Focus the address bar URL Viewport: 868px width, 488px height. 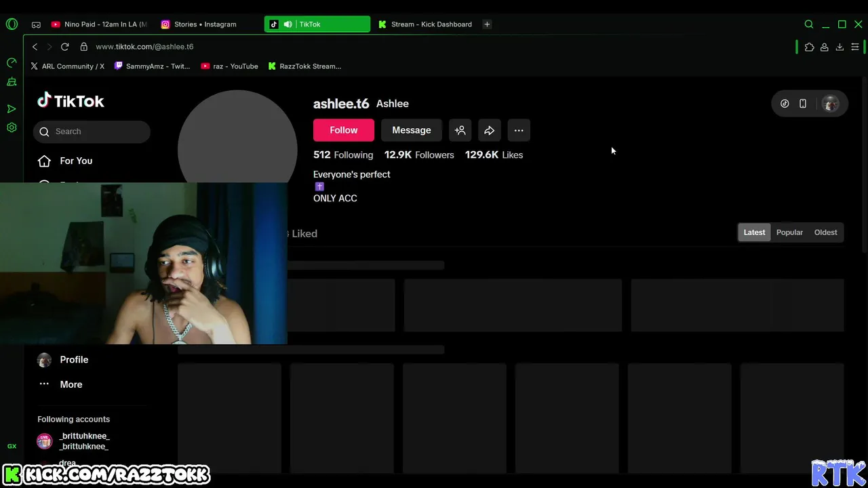click(144, 47)
